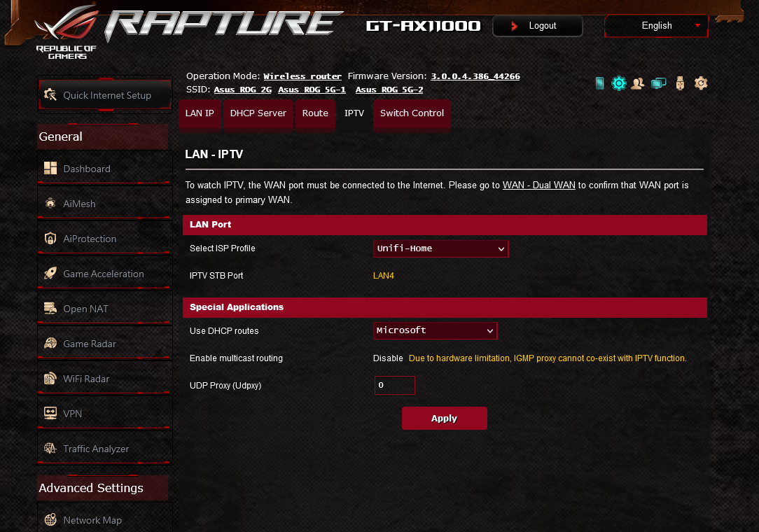Follow the WAN - Dual WAN link
759x532 pixels.
tap(538, 185)
